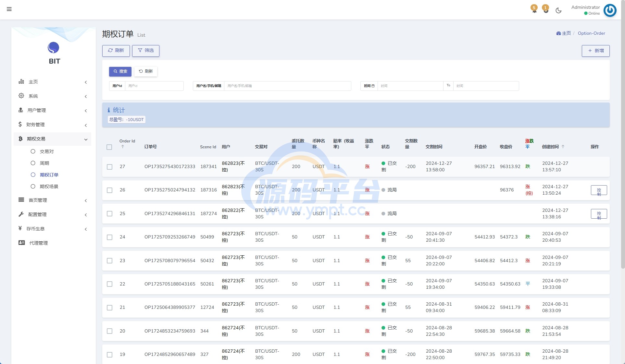Expand the 系统 menu chevron
Image resolution: width=625 pixels, height=364 pixels.
point(86,96)
